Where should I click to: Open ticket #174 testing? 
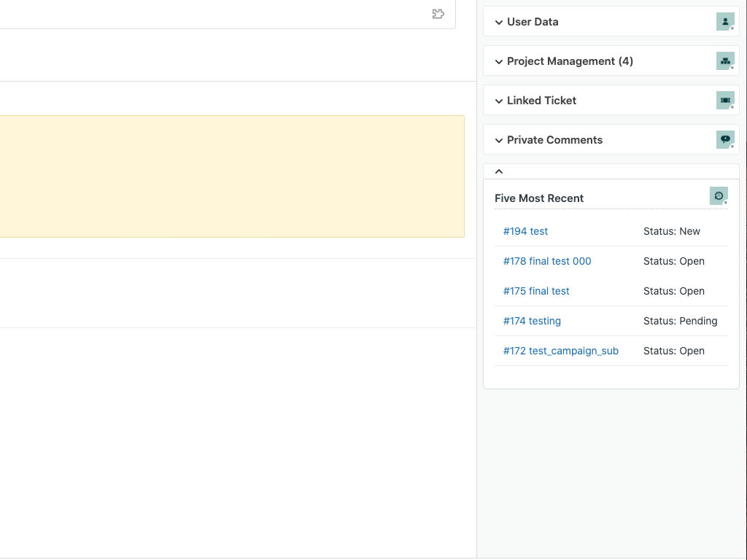(x=532, y=321)
